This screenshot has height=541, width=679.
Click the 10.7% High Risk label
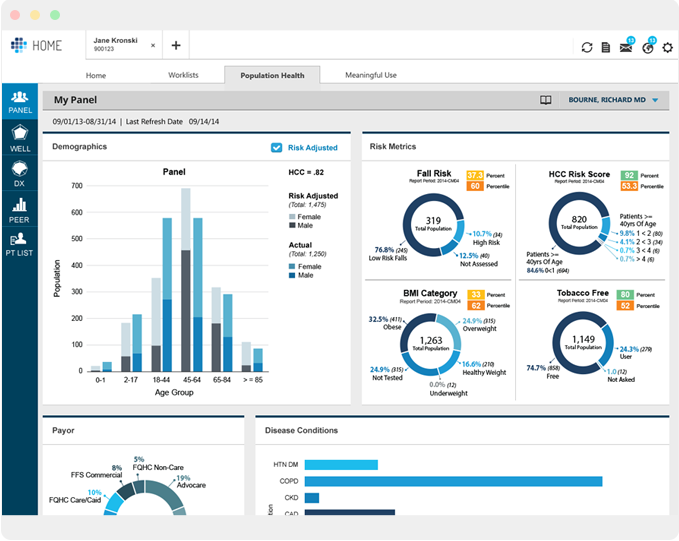click(x=487, y=238)
